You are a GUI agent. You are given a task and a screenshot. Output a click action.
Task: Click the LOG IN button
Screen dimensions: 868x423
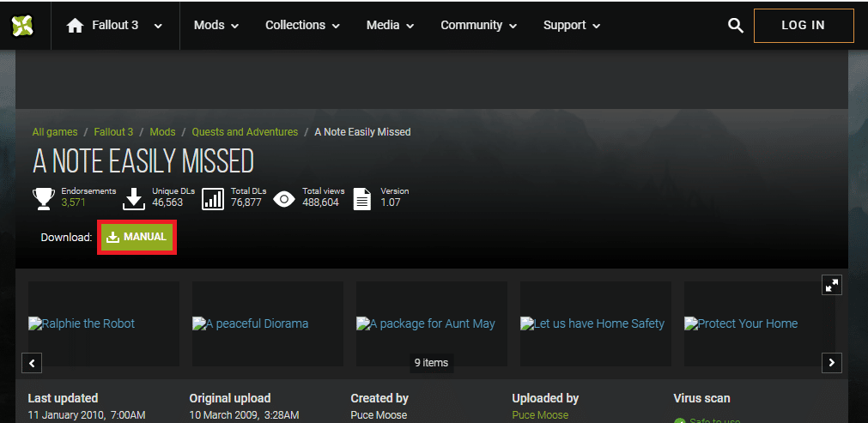point(804,26)
